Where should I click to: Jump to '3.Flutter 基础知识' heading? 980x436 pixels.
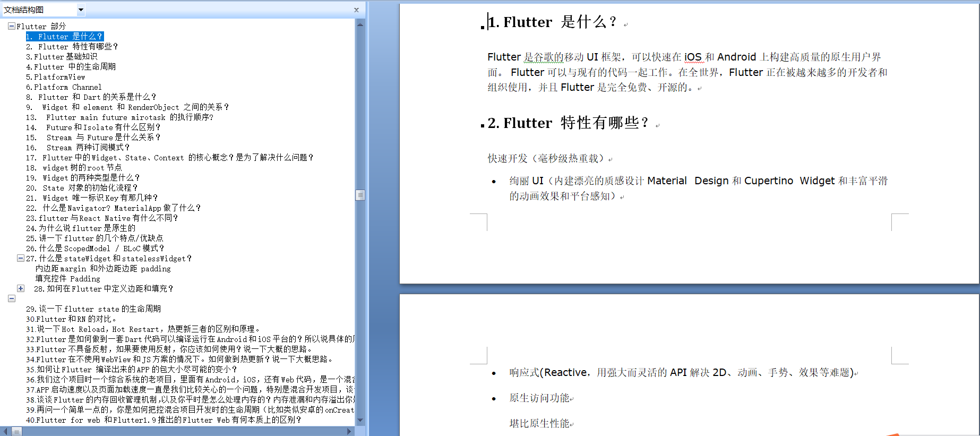coord(62,56)
